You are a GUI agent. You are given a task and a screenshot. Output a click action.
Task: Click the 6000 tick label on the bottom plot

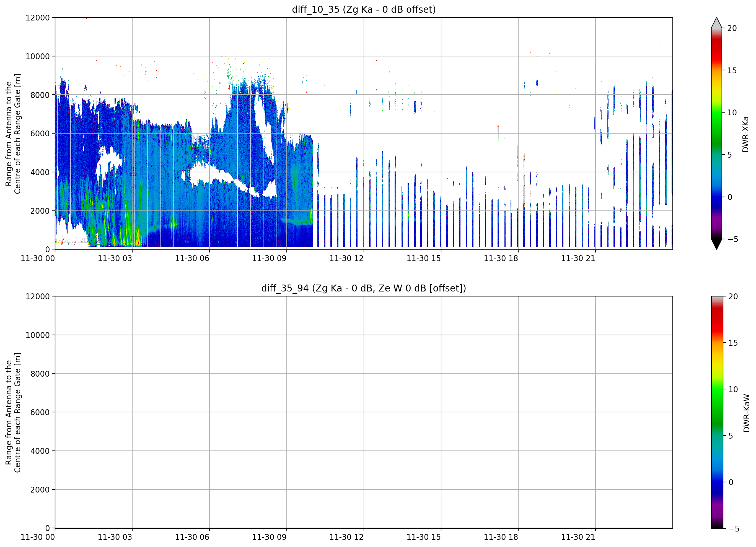point(40,412)
